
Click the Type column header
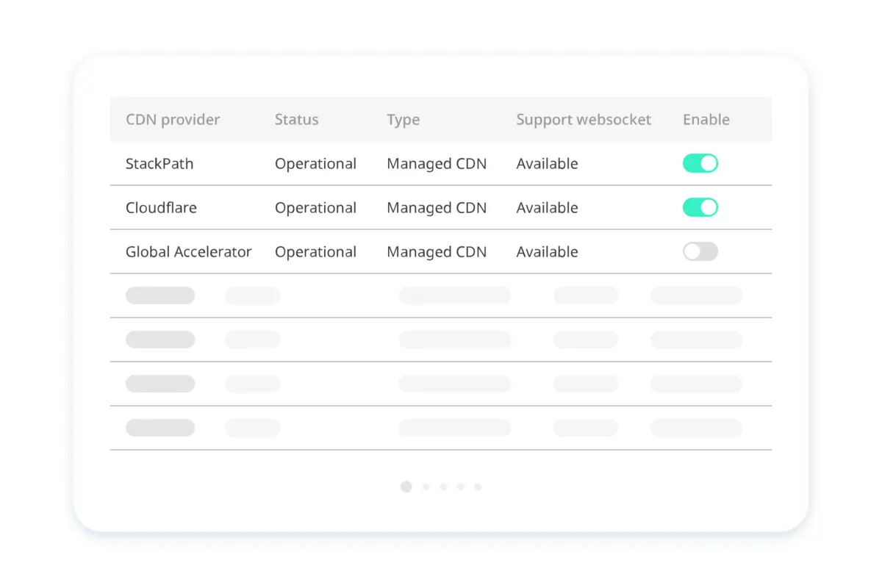(404, 120)
